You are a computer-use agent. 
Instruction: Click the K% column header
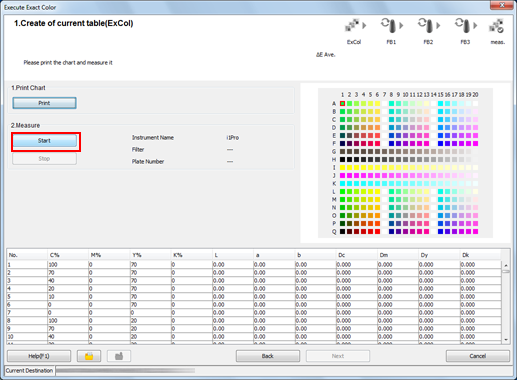pos(192,255)
